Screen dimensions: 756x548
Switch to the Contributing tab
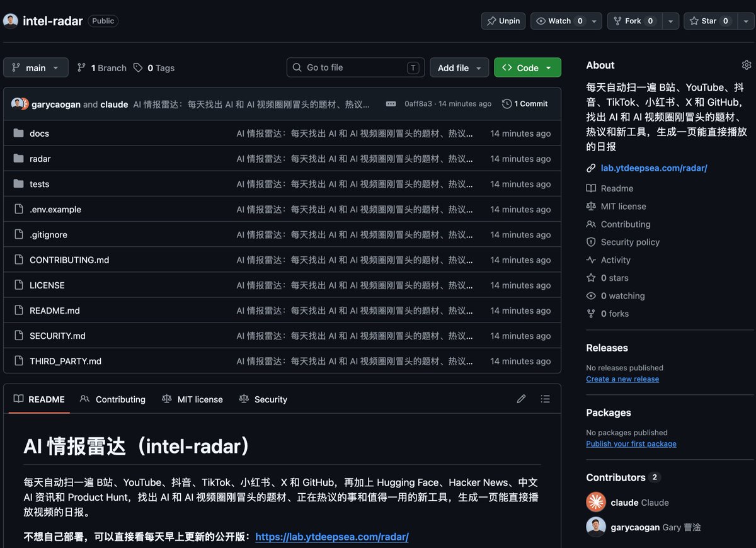point(113,399)
